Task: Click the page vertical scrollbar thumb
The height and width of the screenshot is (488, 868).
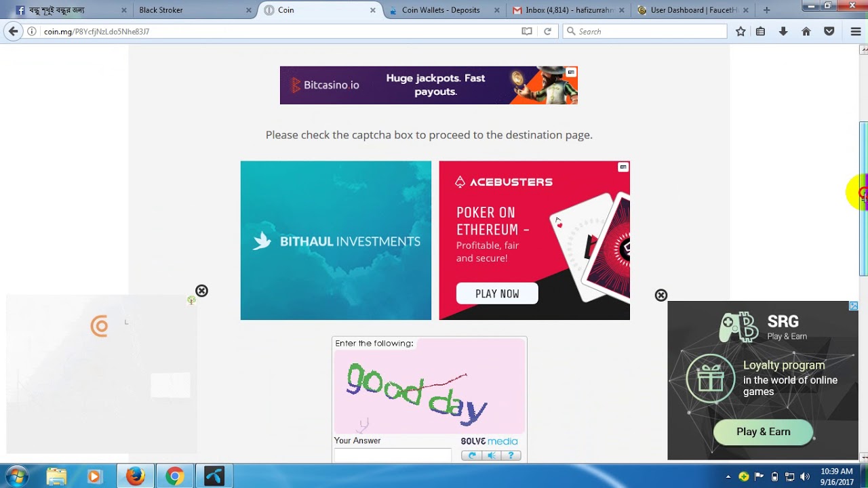Action: pyautogui.click(x=863, y=199)
